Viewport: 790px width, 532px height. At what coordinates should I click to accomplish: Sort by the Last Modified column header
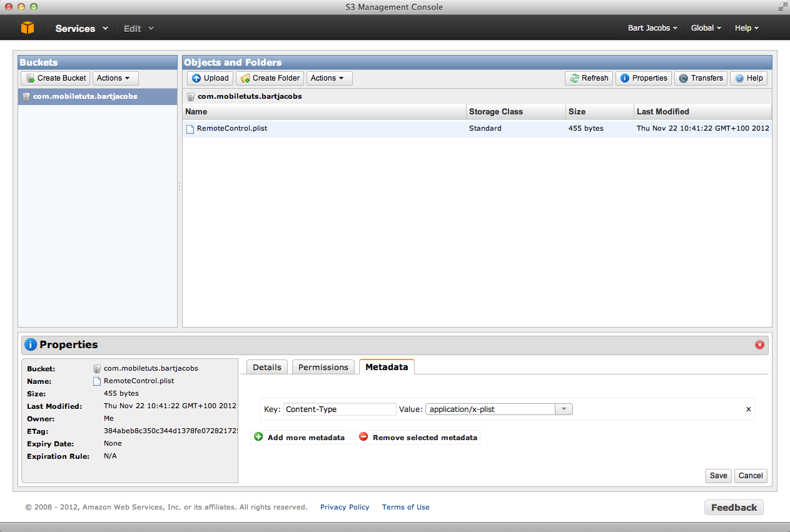[703, 111]
